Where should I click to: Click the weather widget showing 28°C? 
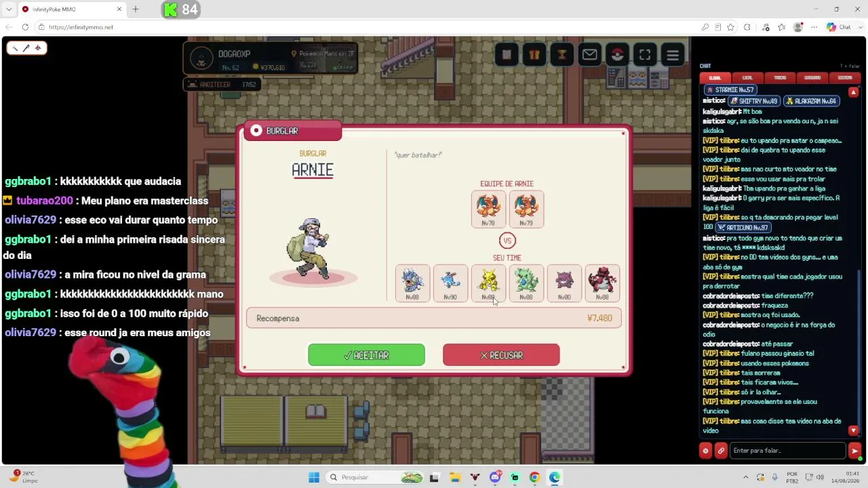point(24,476)
